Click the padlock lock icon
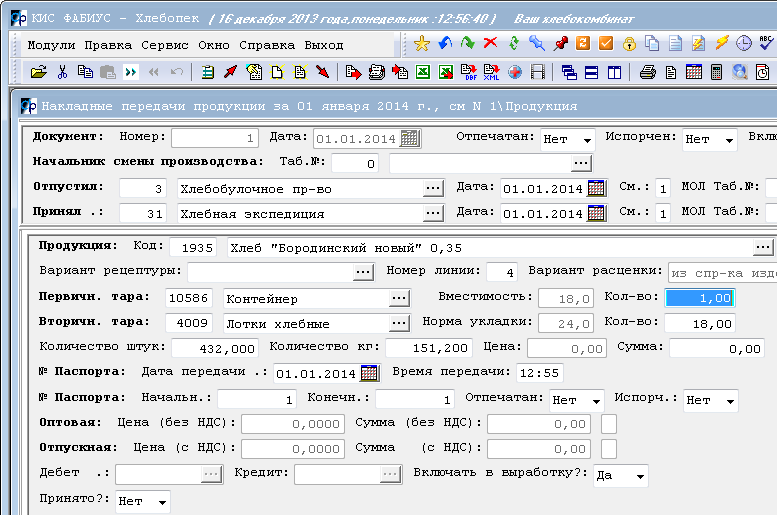 coord(629,44)
